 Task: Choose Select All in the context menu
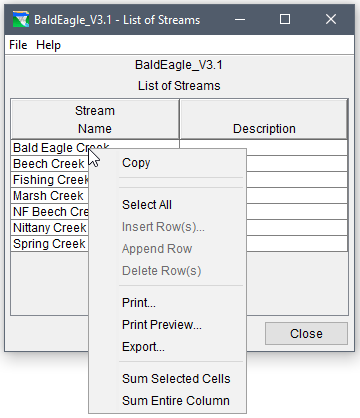coord(147,205)
